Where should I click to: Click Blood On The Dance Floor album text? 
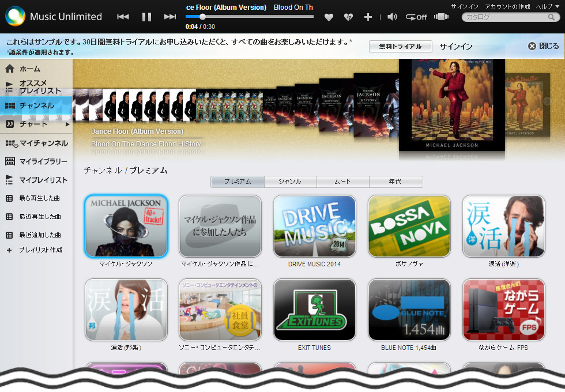click(x=148, y=144)
